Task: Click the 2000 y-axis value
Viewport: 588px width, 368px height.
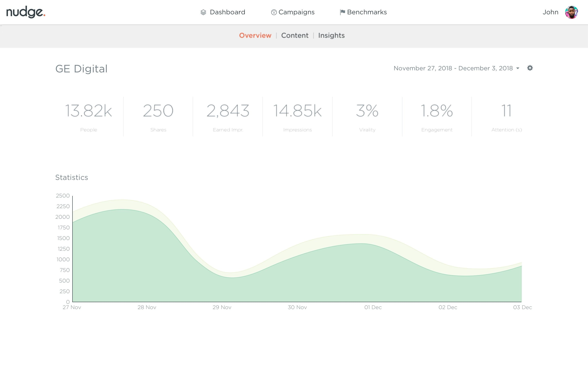Action: click(x=62, y=217)
